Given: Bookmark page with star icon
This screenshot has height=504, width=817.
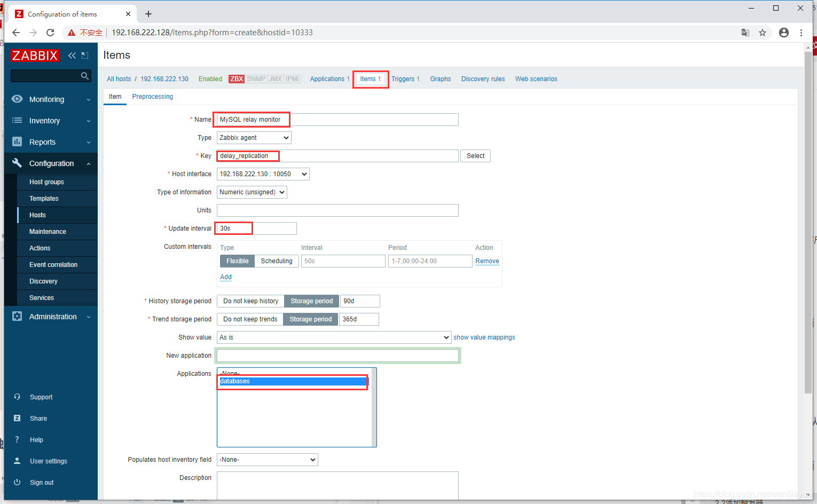Looking at the screenshot, I should [x=763, y=33].
